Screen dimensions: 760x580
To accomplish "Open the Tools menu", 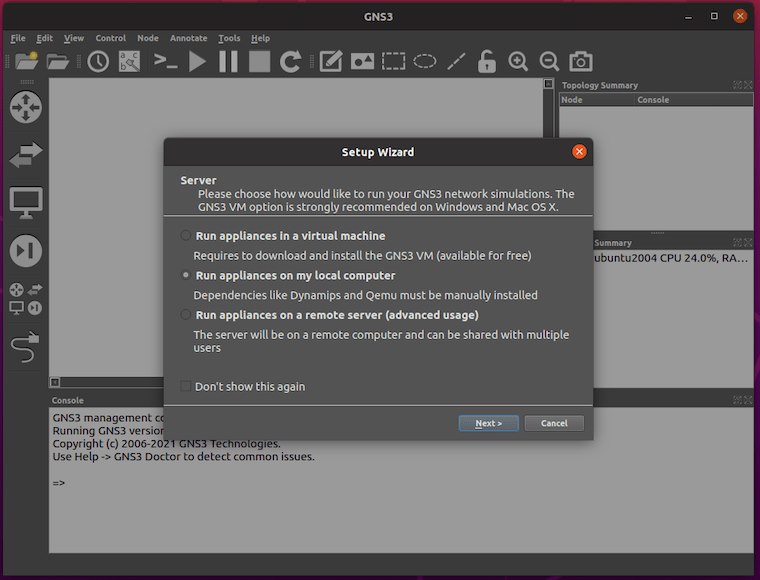I will (x=229, y=38).
